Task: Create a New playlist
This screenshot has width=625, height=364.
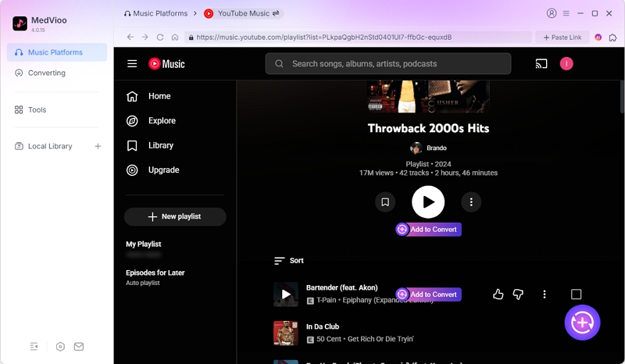Action: (x=175, y=216)
